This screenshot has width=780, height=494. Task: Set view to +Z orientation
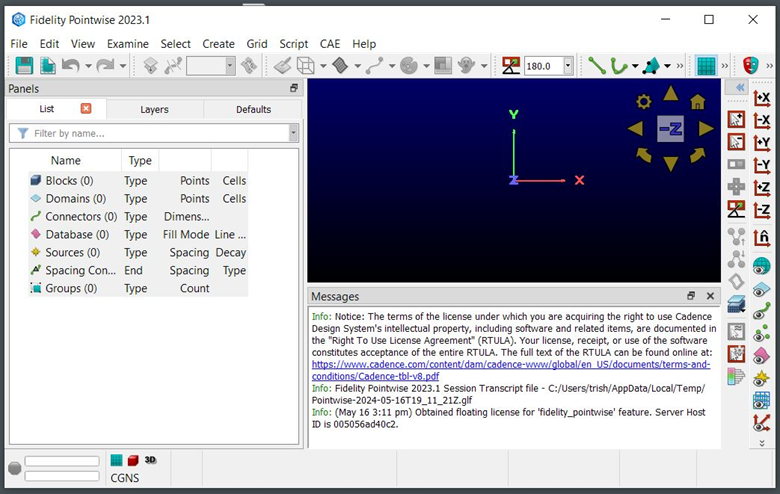coord(761,188)
